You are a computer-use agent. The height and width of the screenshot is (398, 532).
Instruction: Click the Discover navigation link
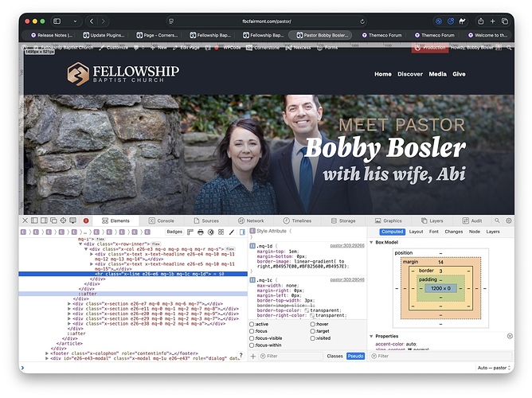click(x=410, y=74)
